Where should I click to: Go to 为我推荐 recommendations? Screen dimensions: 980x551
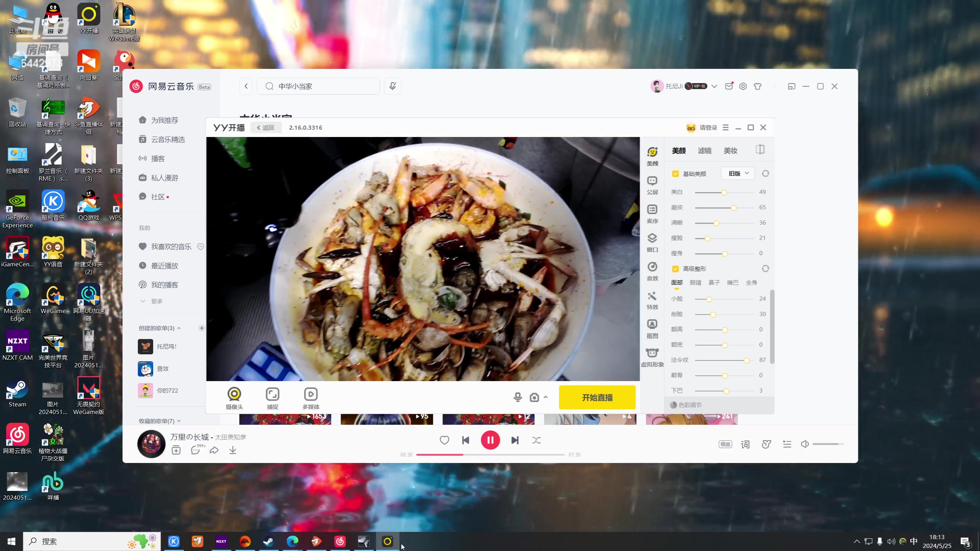click(165, 121)
